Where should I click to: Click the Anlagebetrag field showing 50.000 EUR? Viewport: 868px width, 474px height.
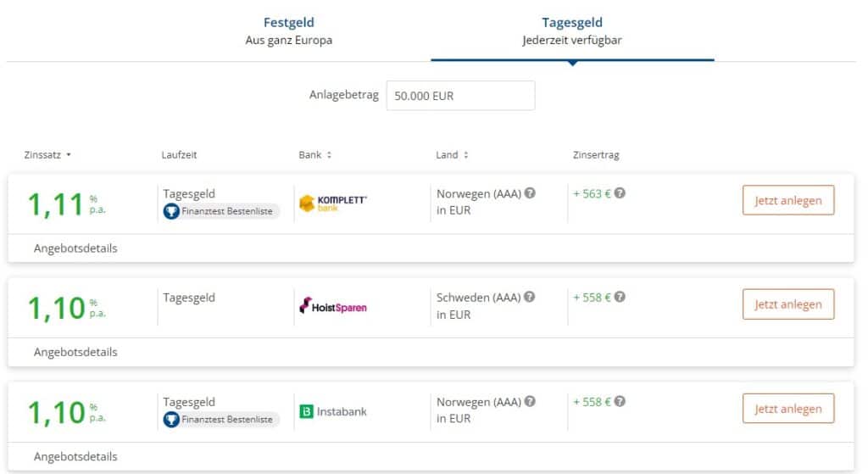click(460, 96)
